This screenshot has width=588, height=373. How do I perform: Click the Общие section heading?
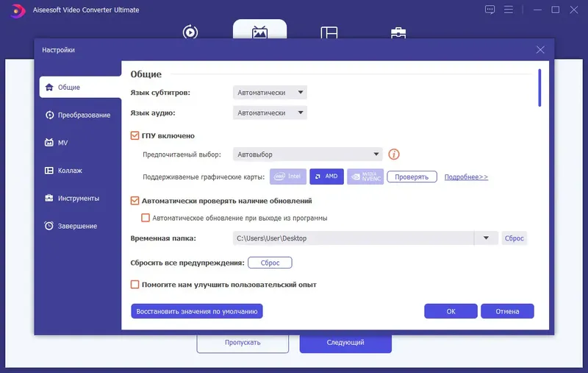coord(146,74)
